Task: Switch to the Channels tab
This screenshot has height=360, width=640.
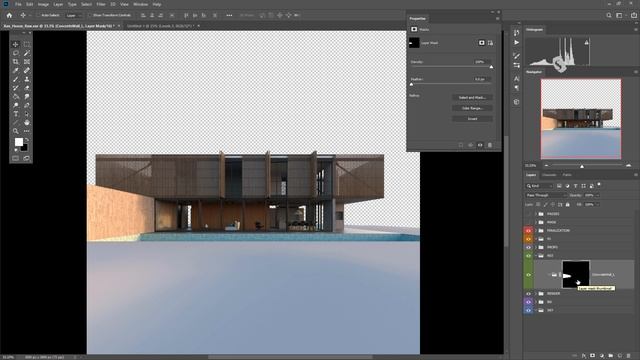Action: [549, 175]
